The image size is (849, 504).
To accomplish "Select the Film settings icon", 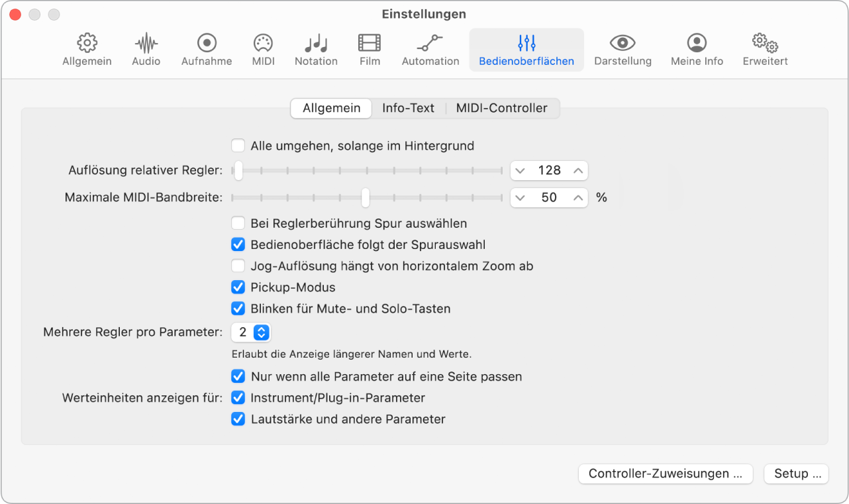I will pyautogui.click(x=369, y=49).
